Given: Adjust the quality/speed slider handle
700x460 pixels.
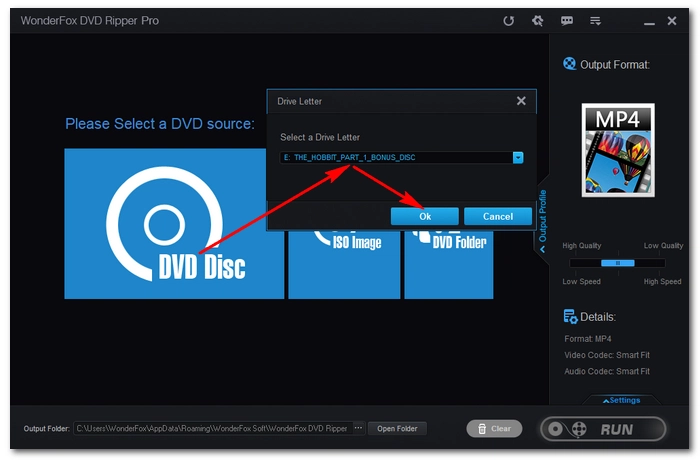Looking at the screenshot, I should tap(618, 263).
